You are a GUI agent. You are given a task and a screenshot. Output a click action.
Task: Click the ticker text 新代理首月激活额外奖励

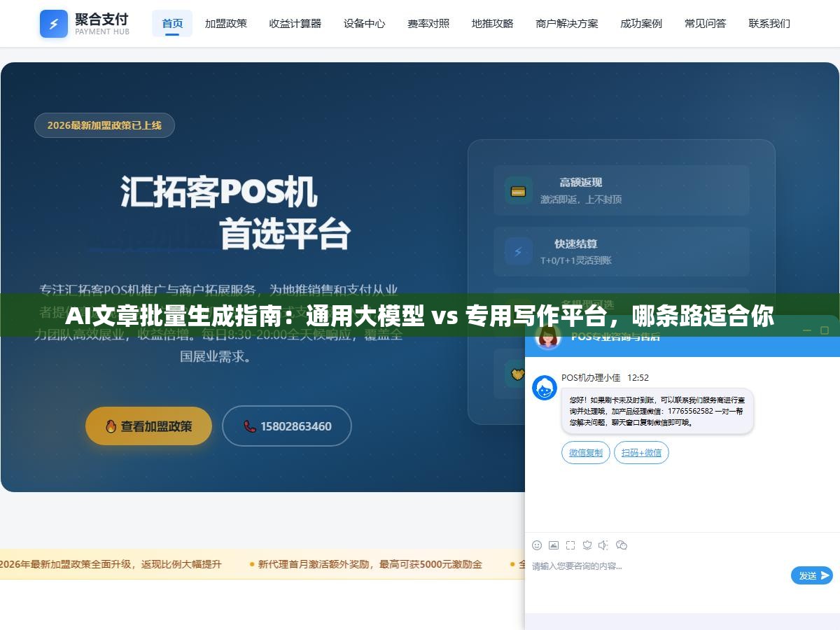pyautogui.click(x=370, y=564)
